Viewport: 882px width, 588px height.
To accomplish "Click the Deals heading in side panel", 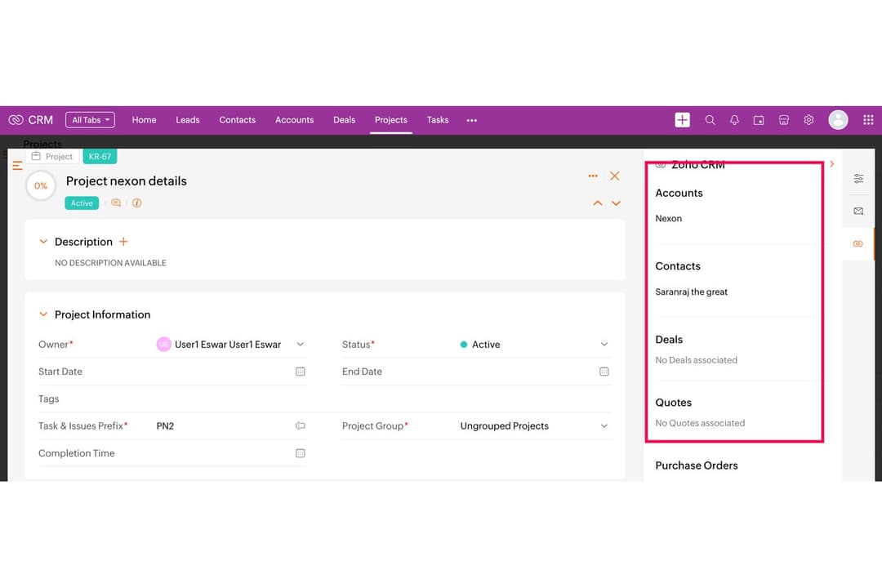I will pyautogui.click(x=669, y=339).
